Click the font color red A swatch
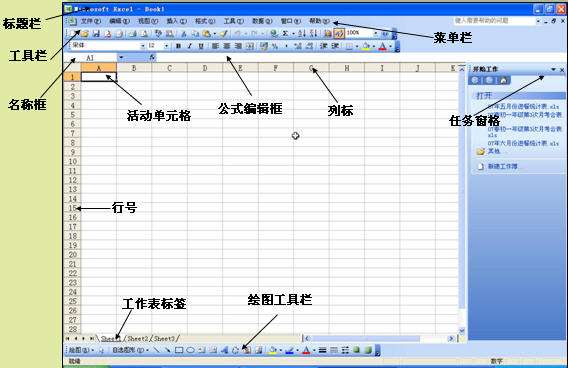Image resolution: width=568 pixels, height=368 pixels. coord(383,46)
